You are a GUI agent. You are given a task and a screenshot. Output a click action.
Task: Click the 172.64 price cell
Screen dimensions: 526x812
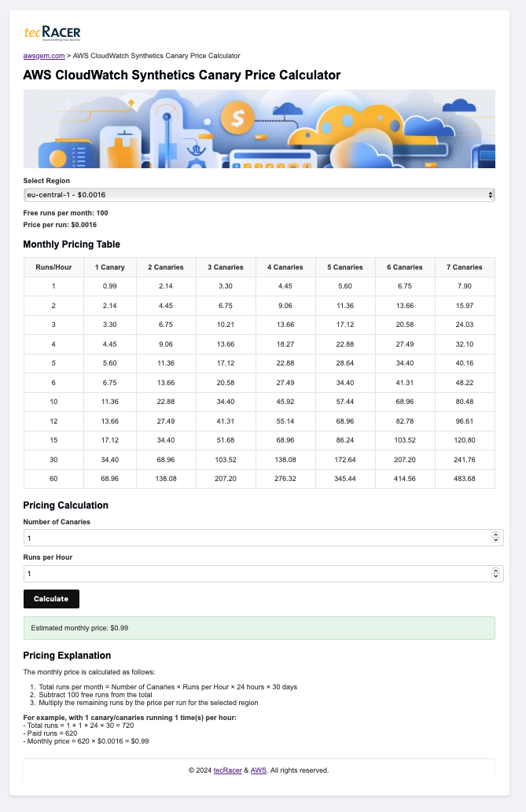pos(345,460)
